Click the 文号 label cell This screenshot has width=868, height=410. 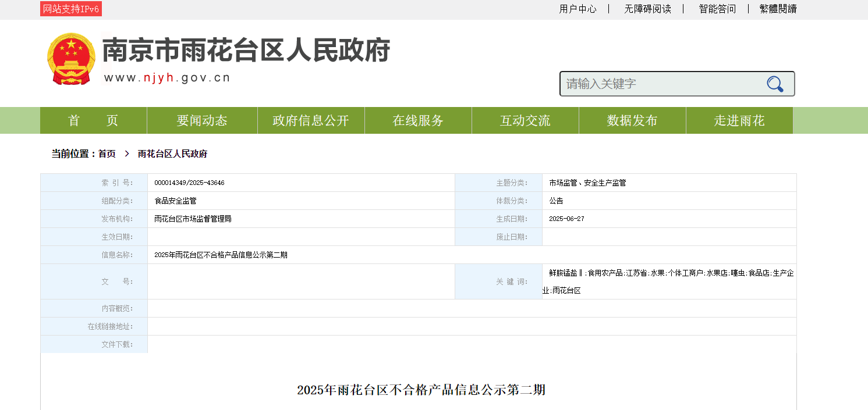[94, 281]
